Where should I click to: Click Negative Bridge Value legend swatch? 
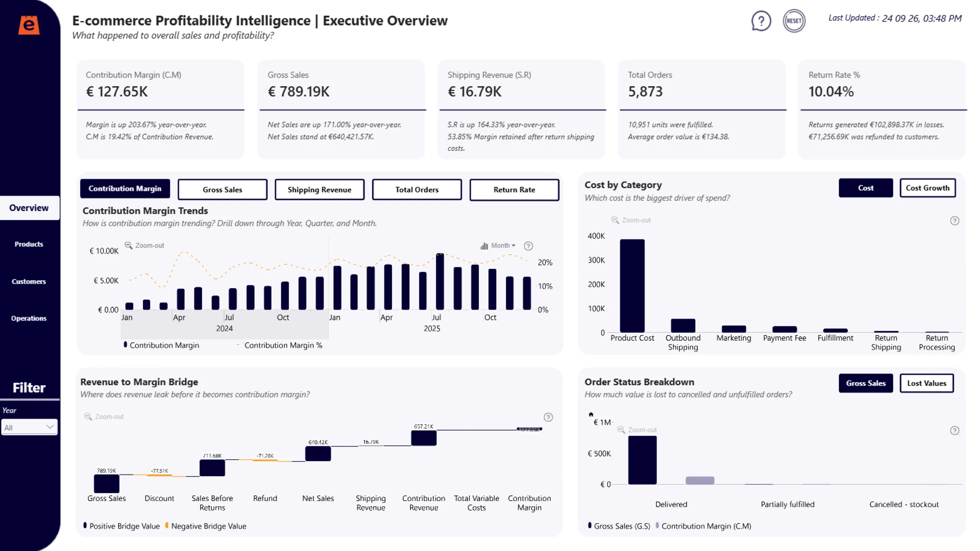tap(167, 525)
